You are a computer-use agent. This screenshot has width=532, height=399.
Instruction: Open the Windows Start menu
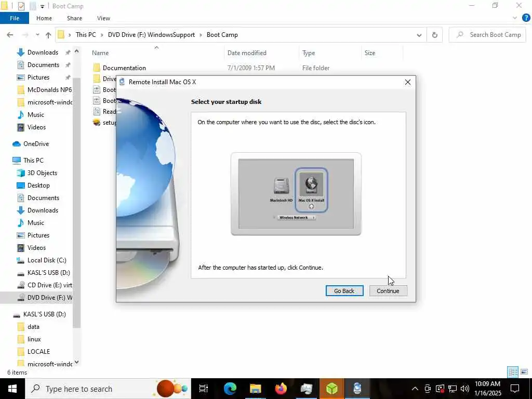coord(12,389)
